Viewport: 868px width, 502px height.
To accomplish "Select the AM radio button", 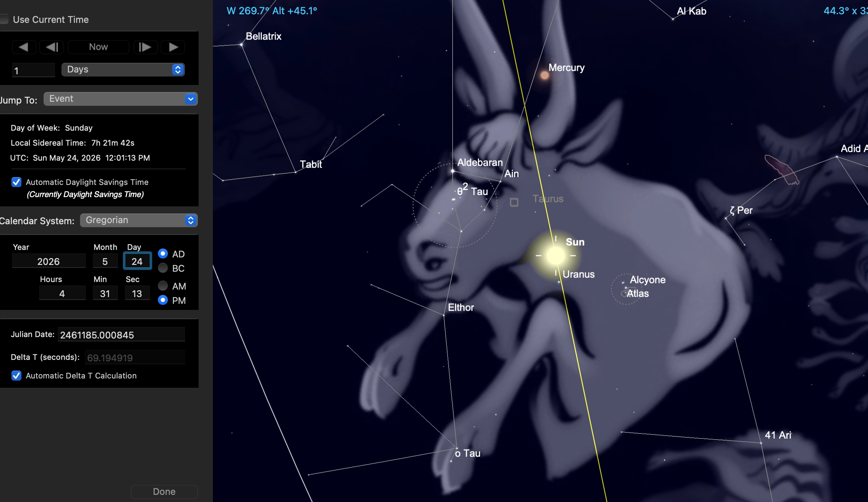I will 163,286.
